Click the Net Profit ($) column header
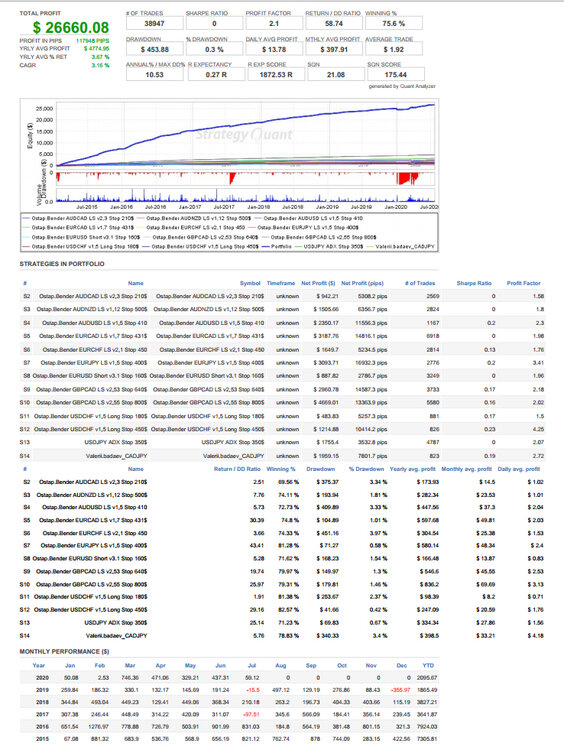The height and width of the screenshot is (750, 564). (318, 283)
